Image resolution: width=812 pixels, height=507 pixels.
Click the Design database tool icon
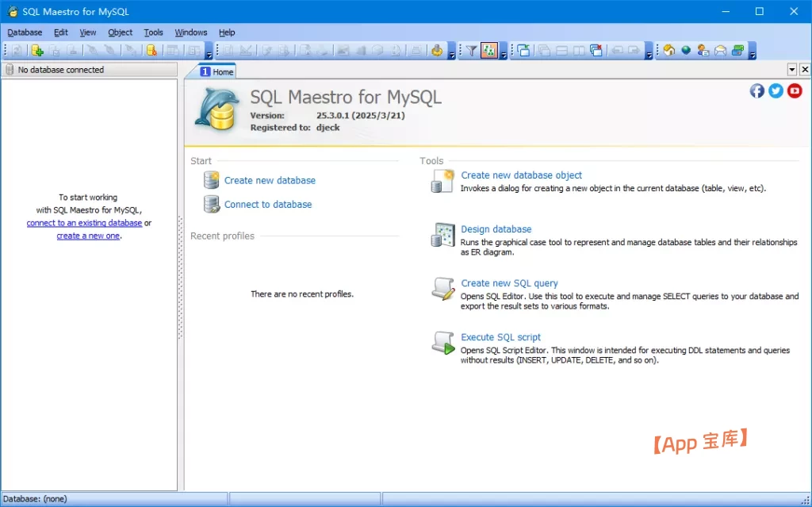(442, 236)
